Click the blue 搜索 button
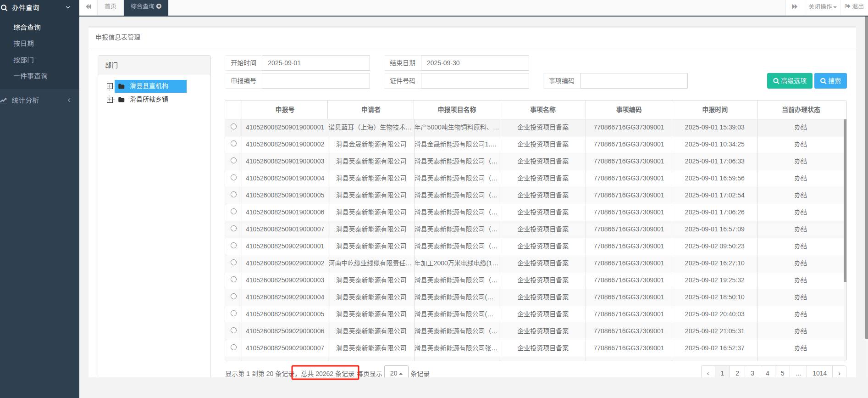 (830, 81)
